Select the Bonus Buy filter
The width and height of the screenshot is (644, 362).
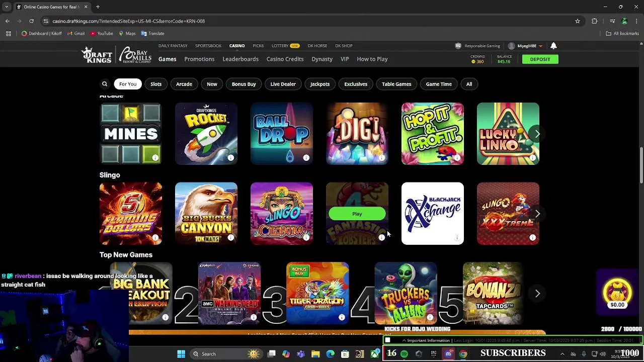(x=244, y=84)
